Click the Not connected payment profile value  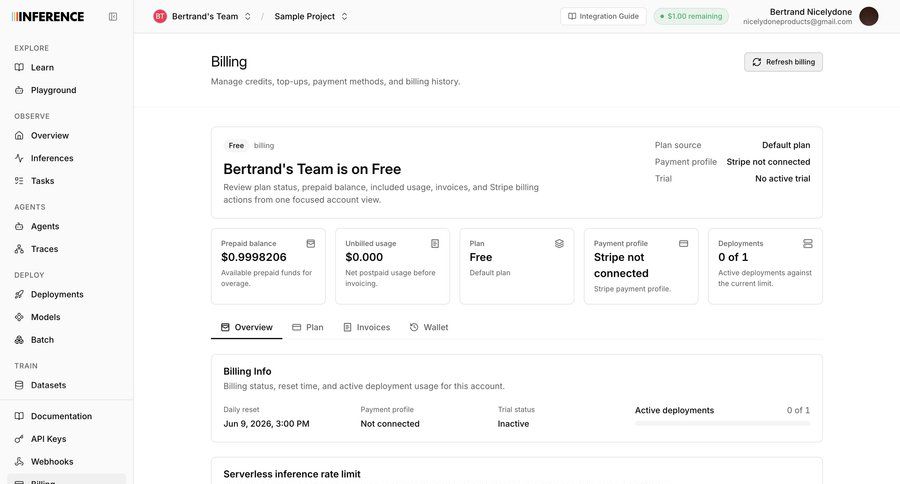(390, 424)
